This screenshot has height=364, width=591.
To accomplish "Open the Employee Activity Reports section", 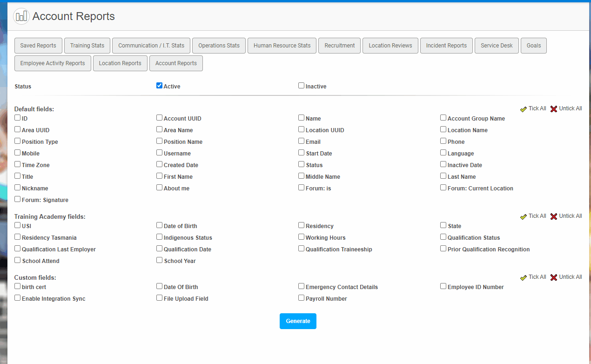I will click(x=53, y=63).
